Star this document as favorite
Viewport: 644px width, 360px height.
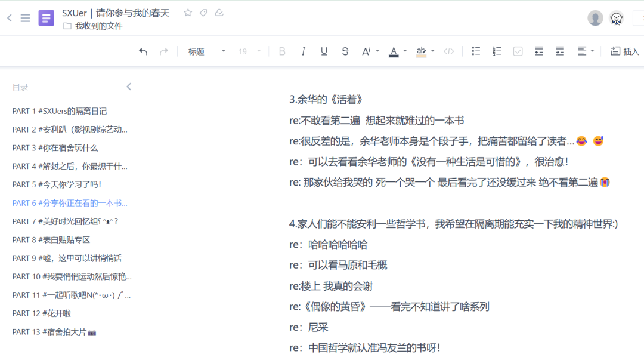[x=188, y=13]
